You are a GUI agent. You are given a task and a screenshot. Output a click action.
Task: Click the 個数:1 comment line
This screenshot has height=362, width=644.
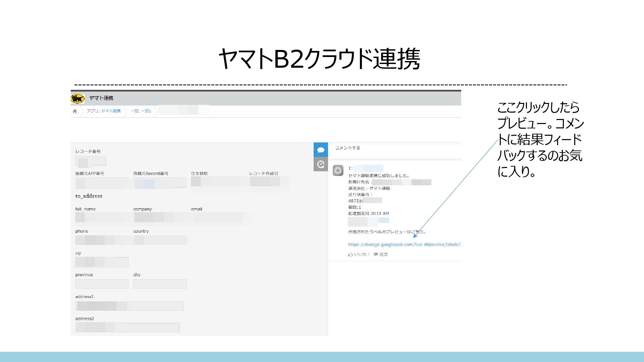355,207
